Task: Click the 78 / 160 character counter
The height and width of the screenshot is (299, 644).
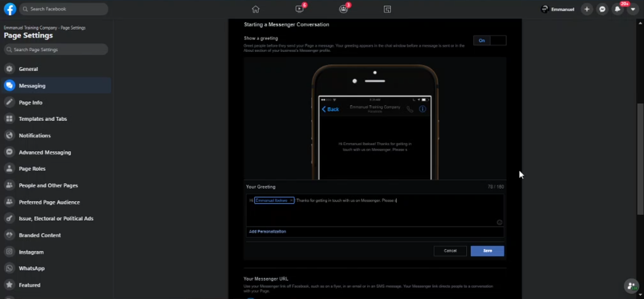Action: 496,187
